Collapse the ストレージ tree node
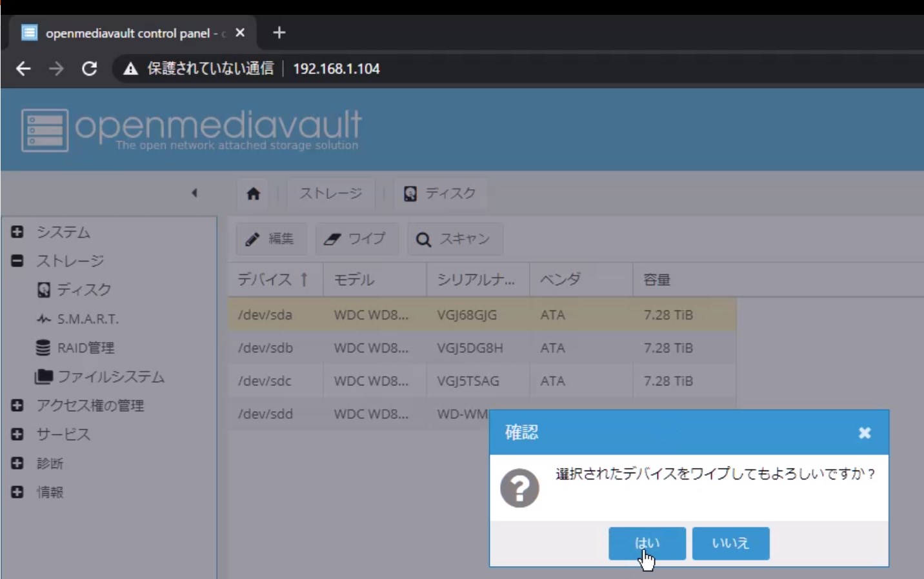The image size is (924, 579). click(17, 261)
